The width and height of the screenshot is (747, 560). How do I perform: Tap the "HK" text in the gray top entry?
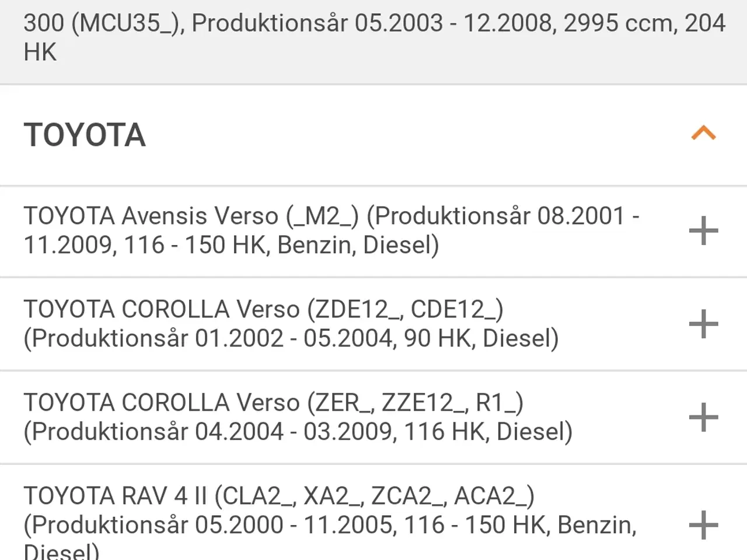point(40,52)
